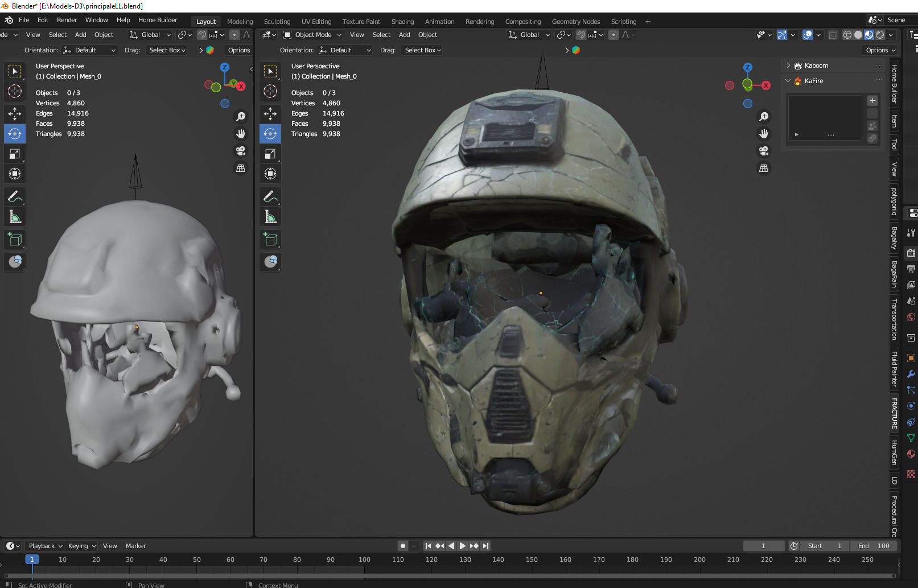918x588 pixels.
Task: Open the Keying dropdown in timeline
Action: [x=82, y=546]
